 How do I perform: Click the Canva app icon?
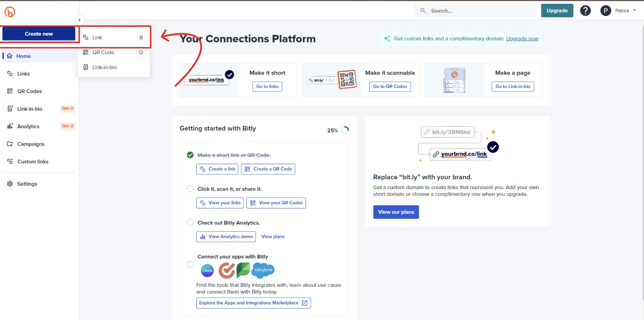(207, 271)
